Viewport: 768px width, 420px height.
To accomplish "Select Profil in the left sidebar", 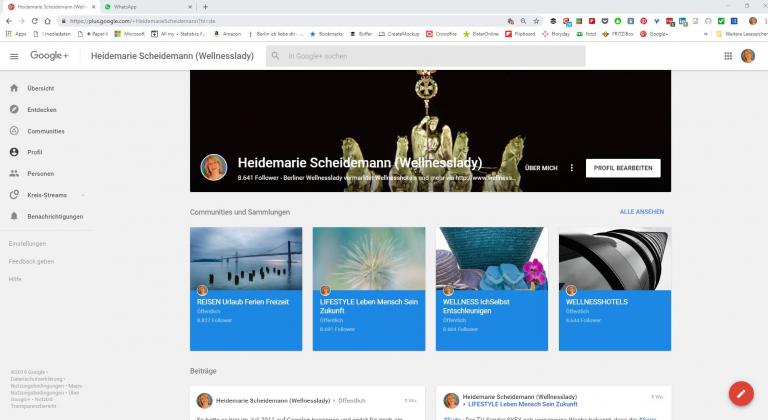I will [x=35, y=152].
